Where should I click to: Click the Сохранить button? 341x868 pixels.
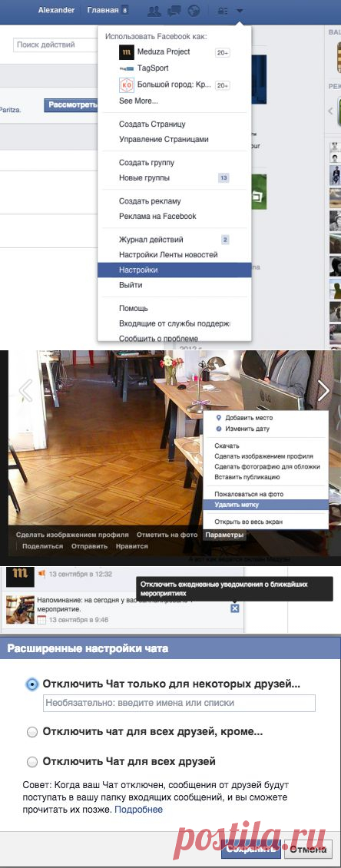point(251,848)
